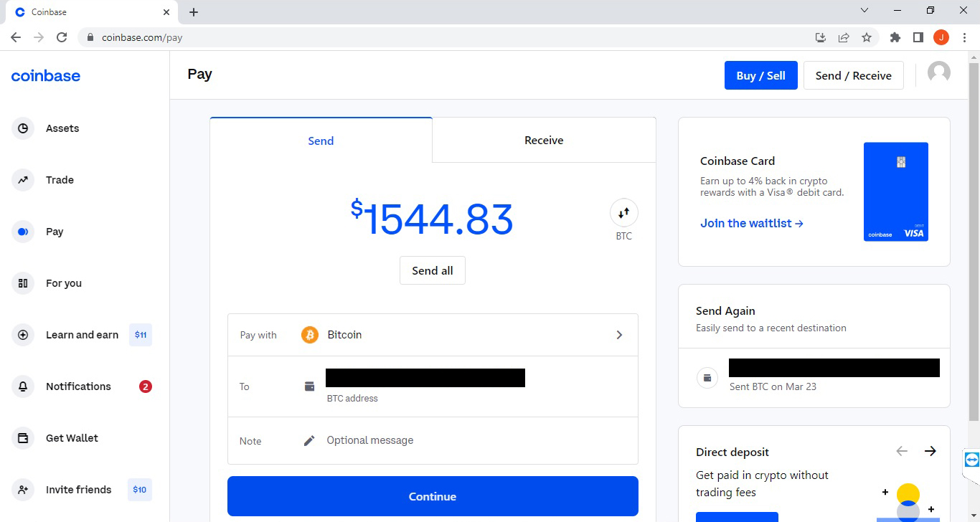Open the tab search dropdown arrow
The height and width of the screenshot is (522, 980).
click(864, 11)
